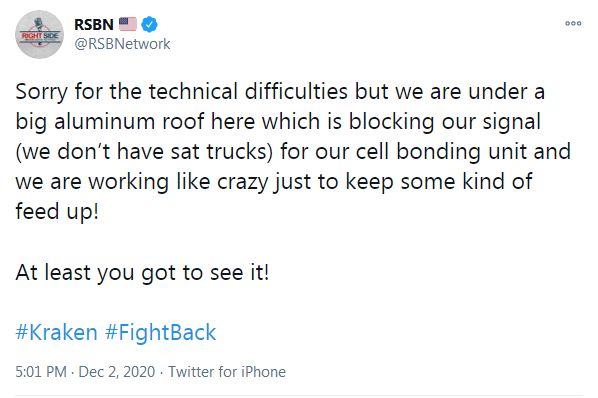Click the US flag emoji beside RSBN
The image size is (598, 398).
pyautogui.click(x=128, y=24)
